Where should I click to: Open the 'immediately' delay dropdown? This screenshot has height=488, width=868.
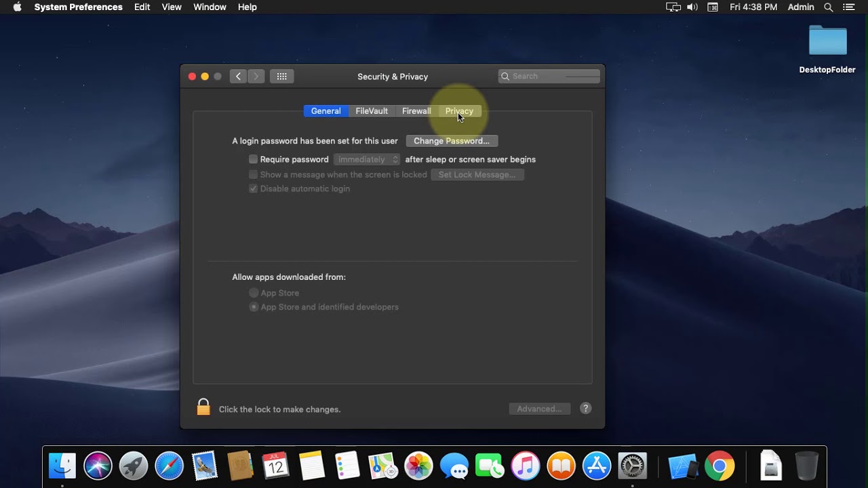(367, 159)
